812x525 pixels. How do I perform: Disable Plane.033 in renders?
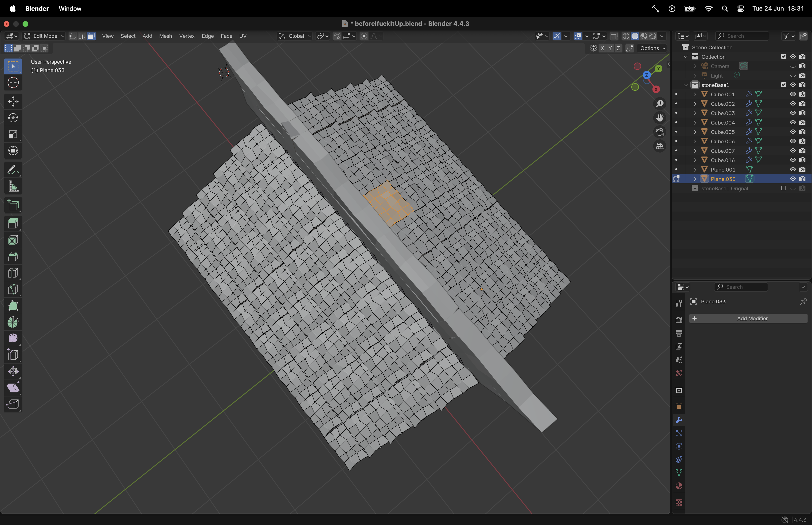coord(802,179)
